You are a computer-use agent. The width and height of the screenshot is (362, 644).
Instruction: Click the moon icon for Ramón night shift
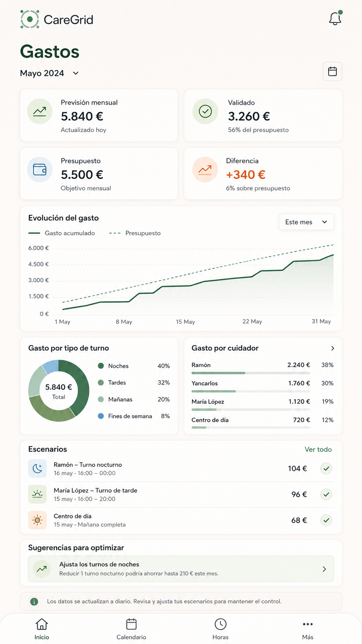click(x=37, y=468)
